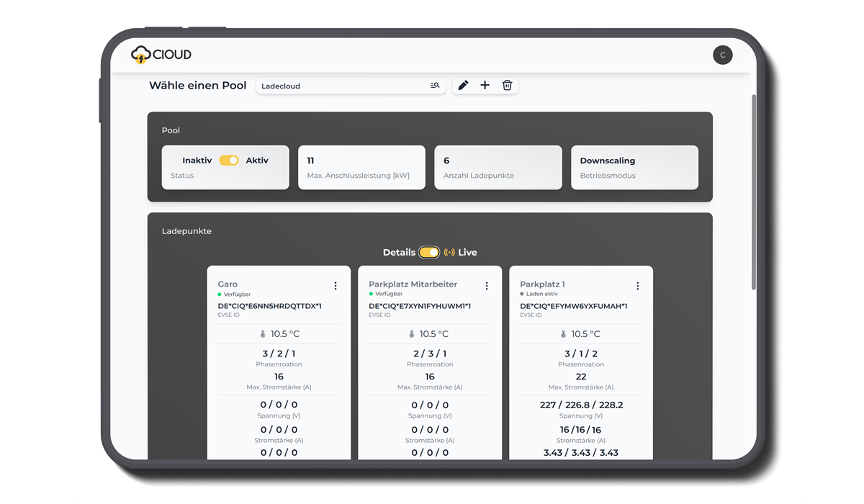Click the CLOUD logo in the header

(161, 55)
